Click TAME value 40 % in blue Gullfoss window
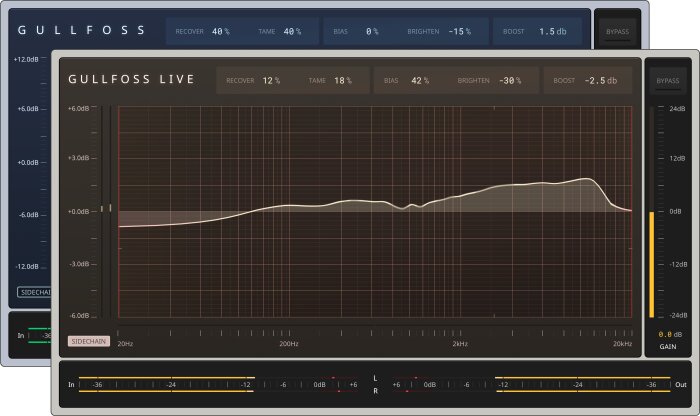The image size is (700, 416). click(292, 32)
